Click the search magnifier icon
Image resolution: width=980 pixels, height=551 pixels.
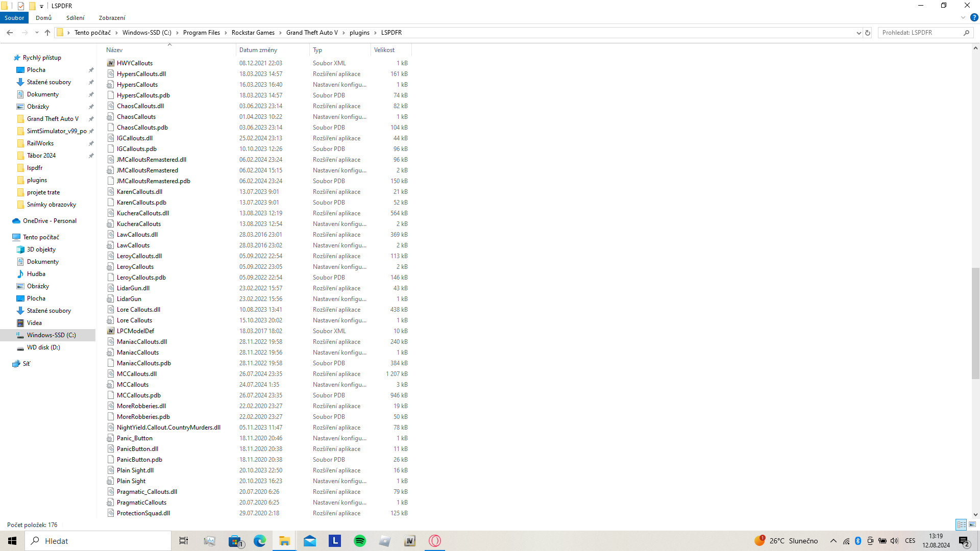966,33
